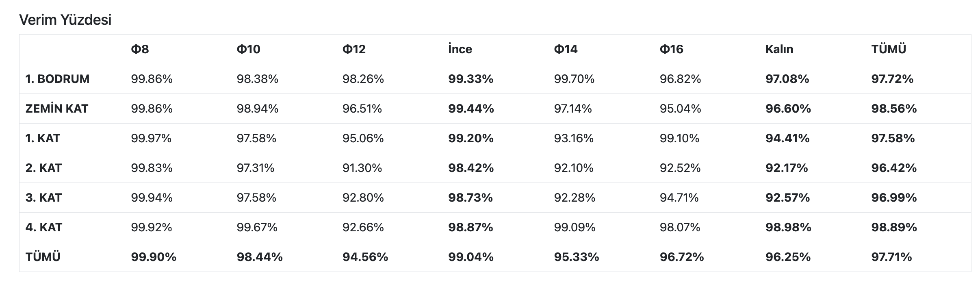Click the 2. KAT row label
980x287 pixels.
(x=43, y=168)
